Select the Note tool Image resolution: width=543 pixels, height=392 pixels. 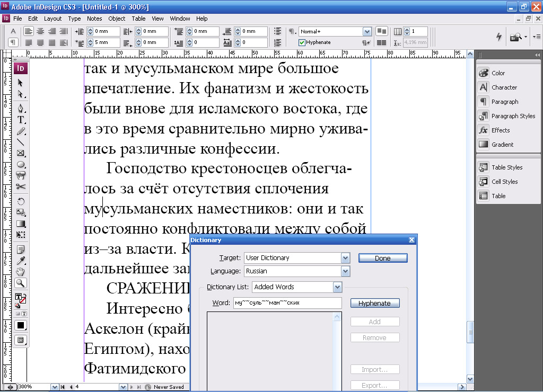(x=21, y=250)
